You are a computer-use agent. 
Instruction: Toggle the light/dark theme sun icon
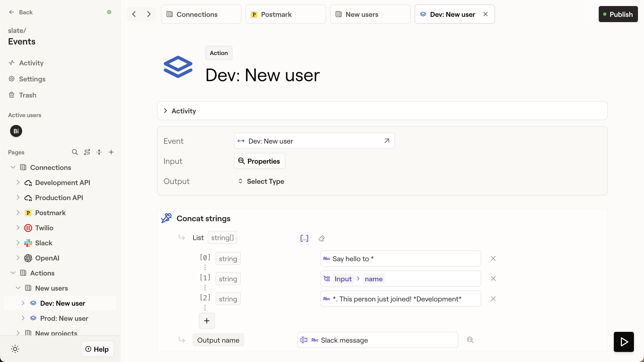[x=15, y=349]
